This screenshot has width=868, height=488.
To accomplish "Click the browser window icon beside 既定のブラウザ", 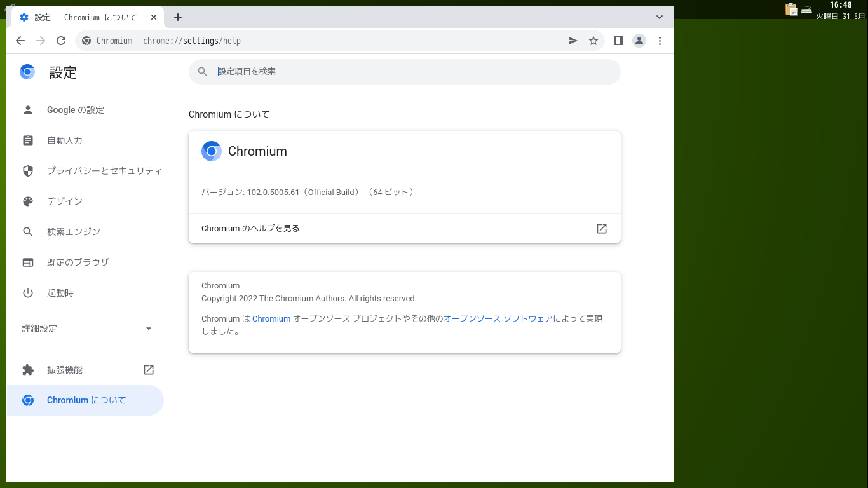I will pyautogui.click(x=28, y=262).
